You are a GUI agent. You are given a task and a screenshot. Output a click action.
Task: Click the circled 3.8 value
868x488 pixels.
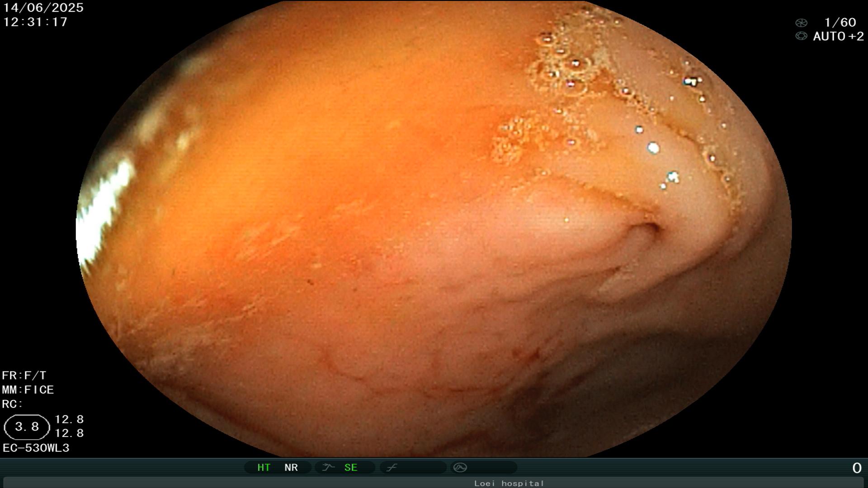point(27,427)
